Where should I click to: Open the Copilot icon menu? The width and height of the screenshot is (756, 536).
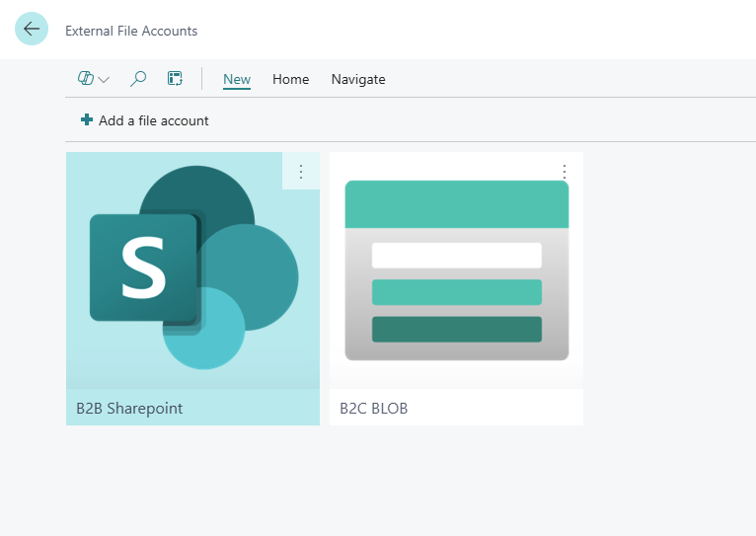[x=86, y=78]
